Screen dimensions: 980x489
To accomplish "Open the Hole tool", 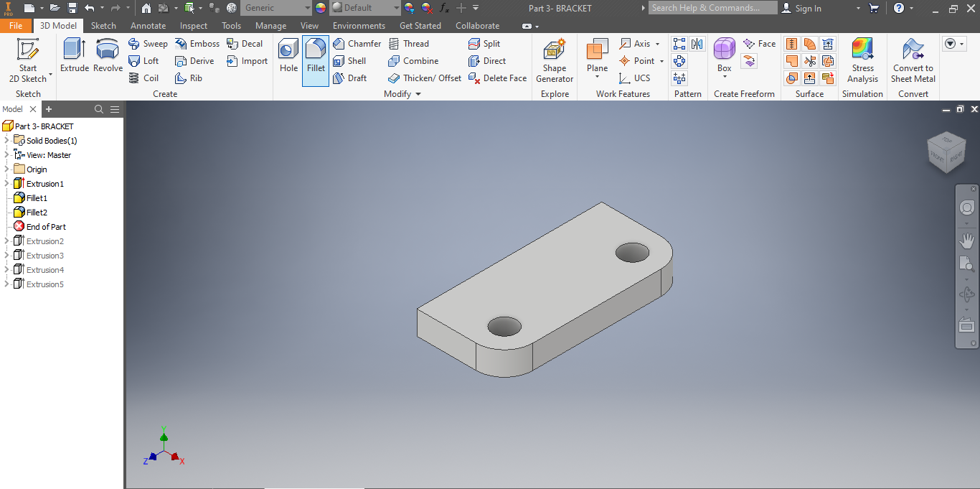I will 288,60.
